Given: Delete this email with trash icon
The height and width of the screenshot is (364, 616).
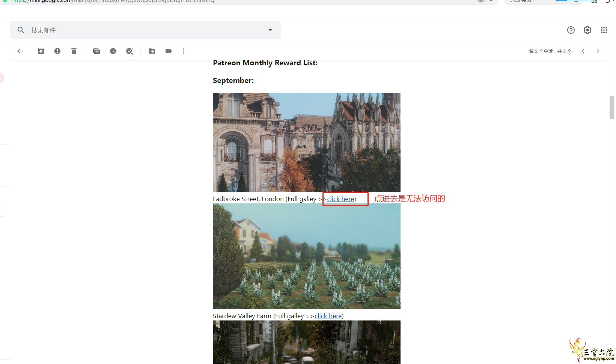Looking at the screenshot, I should coord(74,51).
